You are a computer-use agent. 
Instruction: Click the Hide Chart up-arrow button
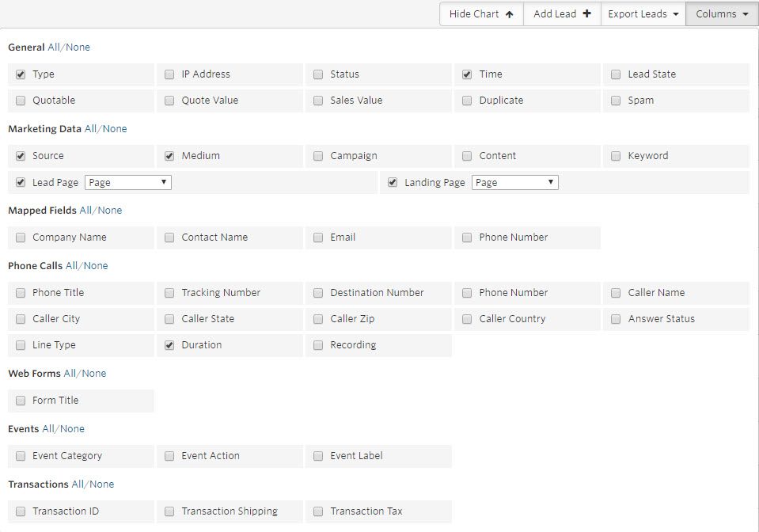tap(481, 14)
